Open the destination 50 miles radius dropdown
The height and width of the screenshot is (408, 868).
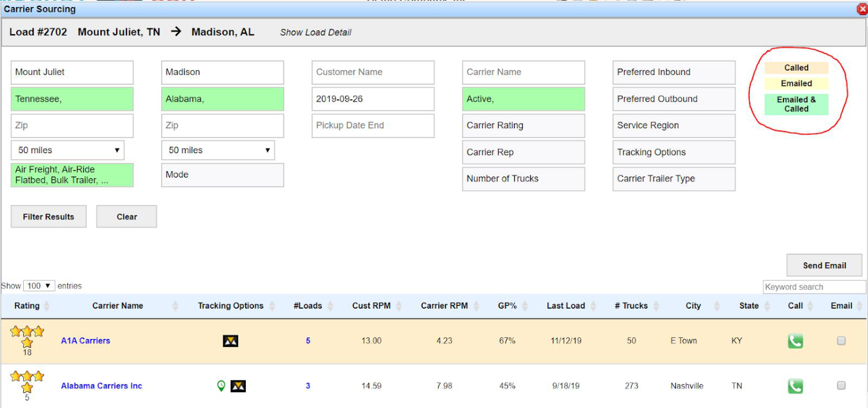coord(218,150)
